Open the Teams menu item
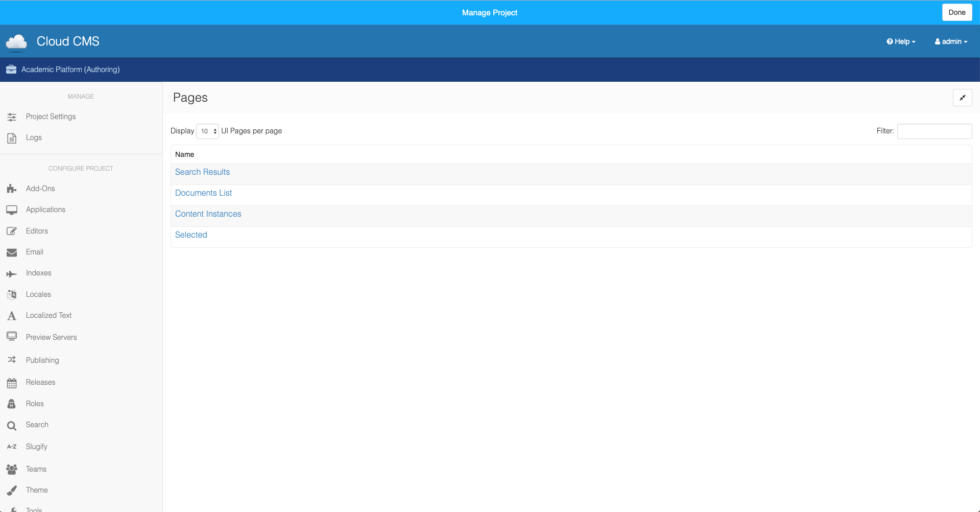 tap(36, 469)
